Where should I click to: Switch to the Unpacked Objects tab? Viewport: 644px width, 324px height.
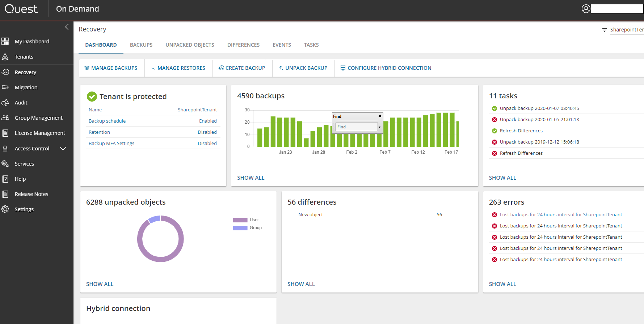[x=190, y=45]
